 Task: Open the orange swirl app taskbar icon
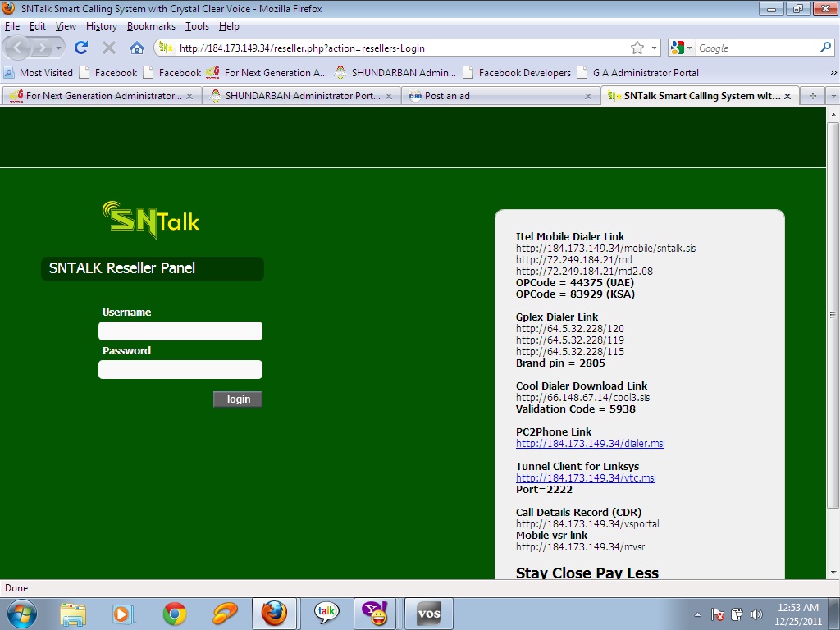point(225,614)
